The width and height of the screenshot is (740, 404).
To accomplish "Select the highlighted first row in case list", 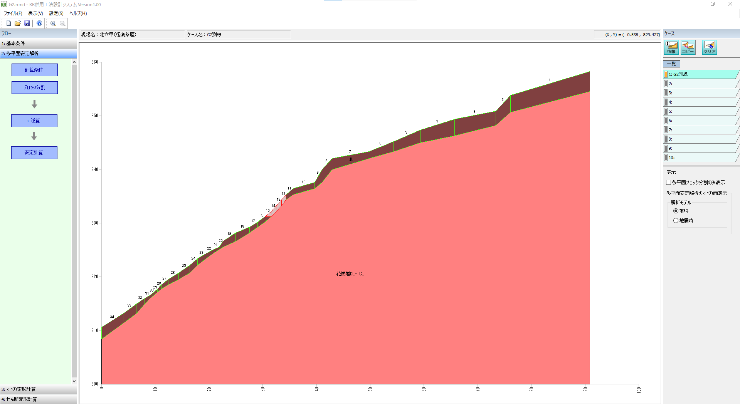I will coord(700,74).
